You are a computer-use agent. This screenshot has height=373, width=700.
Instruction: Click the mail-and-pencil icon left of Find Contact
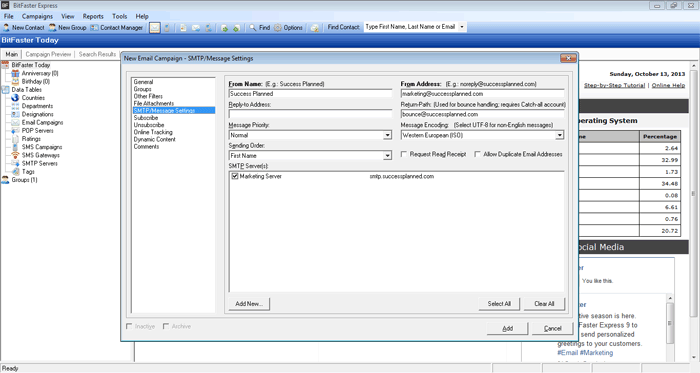[315, 28]
